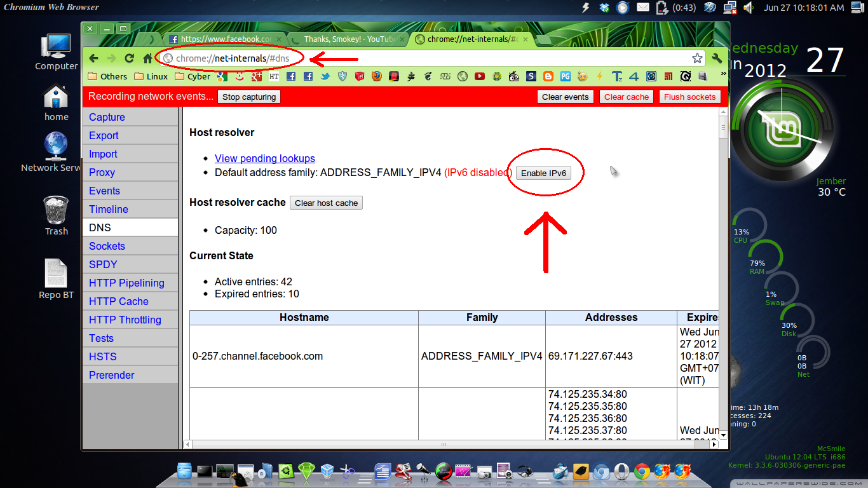
Task: Open the browser home page icon
Action: (147, 58)
